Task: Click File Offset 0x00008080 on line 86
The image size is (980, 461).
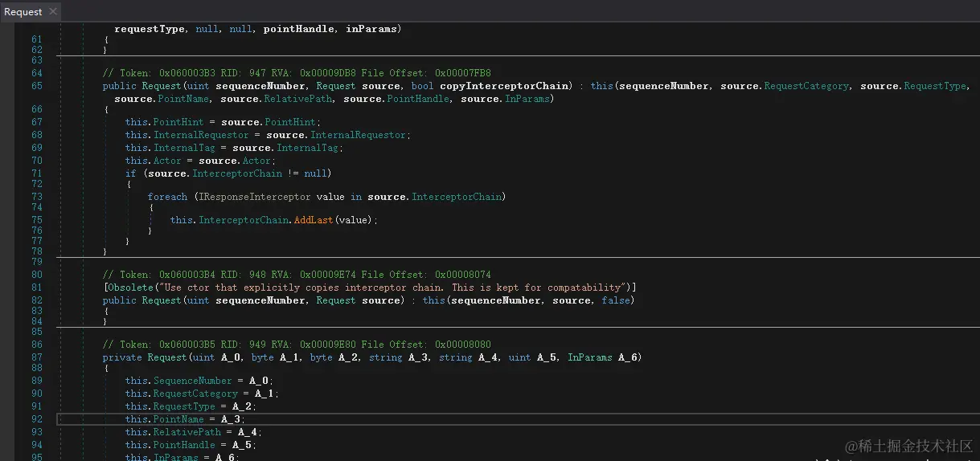Action: tap(462, 345)
